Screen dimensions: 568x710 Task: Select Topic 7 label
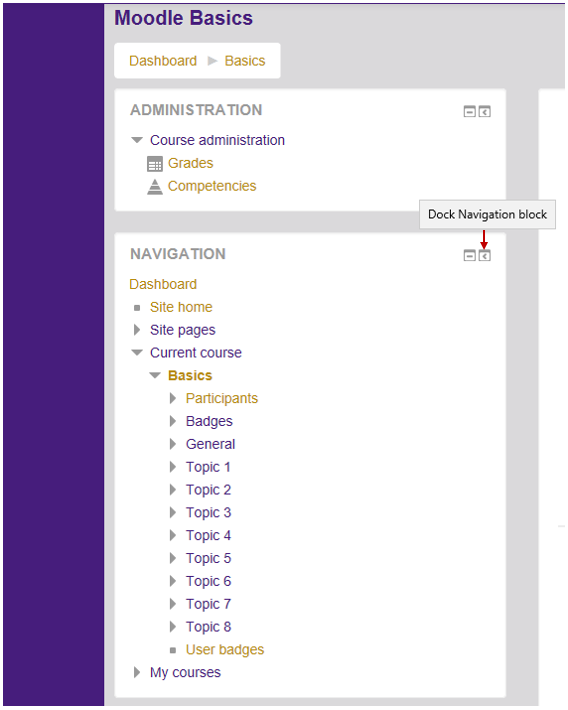208,604
